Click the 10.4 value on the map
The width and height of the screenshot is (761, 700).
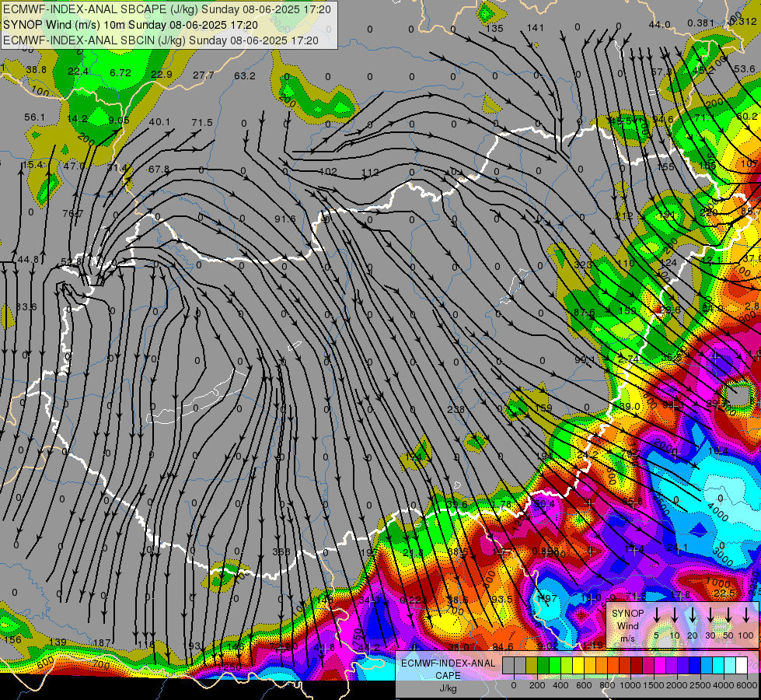point(717,452)
